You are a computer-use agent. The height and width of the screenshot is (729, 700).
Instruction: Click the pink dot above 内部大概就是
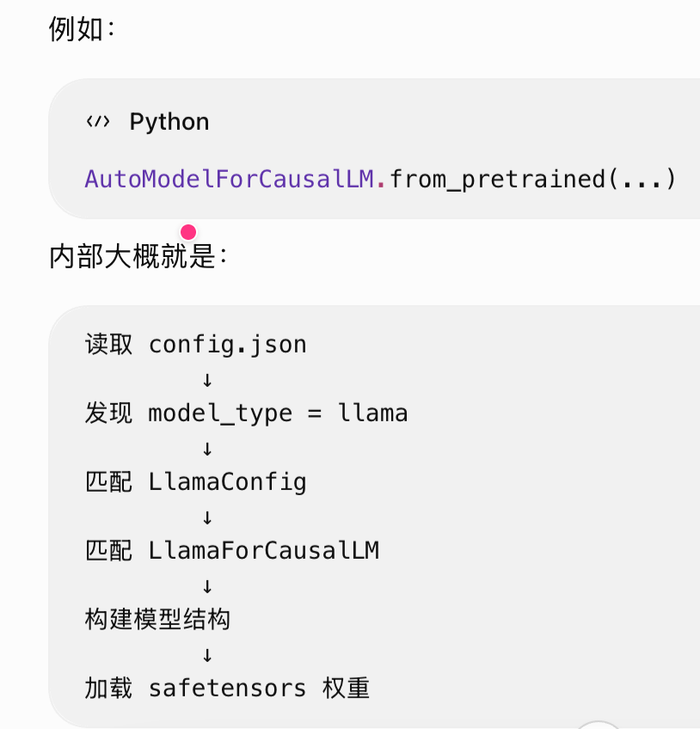point(188,232)
